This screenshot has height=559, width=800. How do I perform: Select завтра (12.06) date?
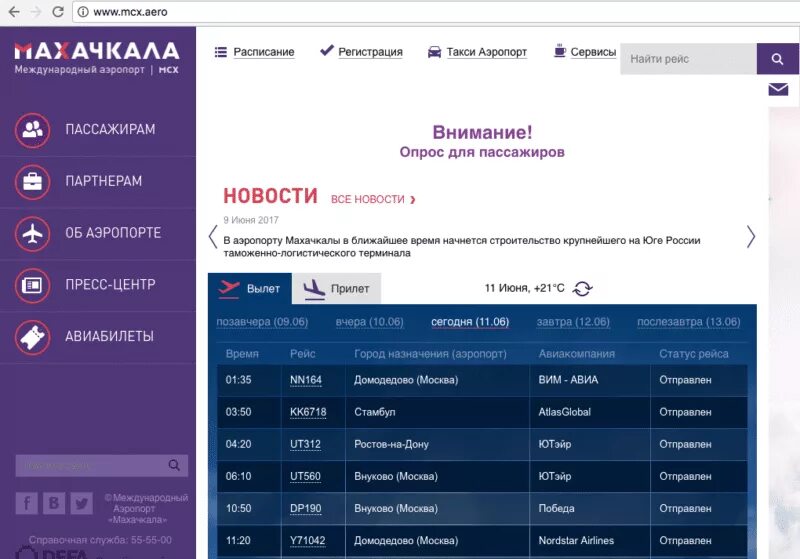coord(573,322)
